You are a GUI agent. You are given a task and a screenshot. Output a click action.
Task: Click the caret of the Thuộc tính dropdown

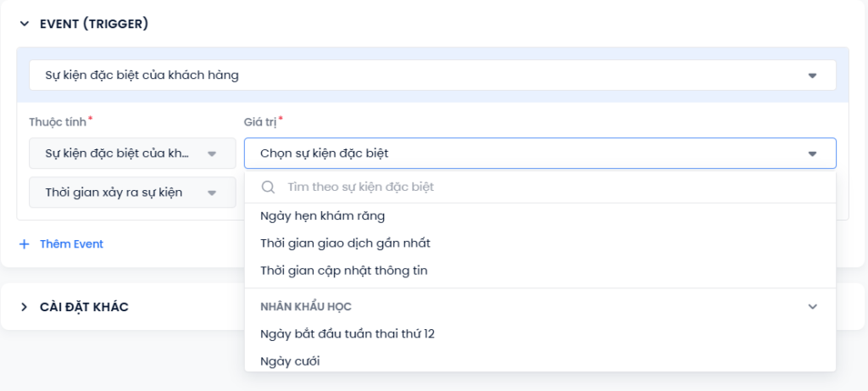[211, 154]
